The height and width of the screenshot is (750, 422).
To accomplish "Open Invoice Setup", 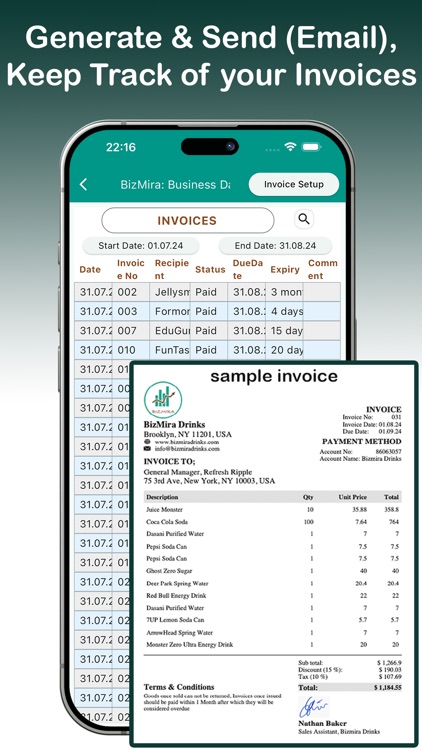I will (294, 184).
